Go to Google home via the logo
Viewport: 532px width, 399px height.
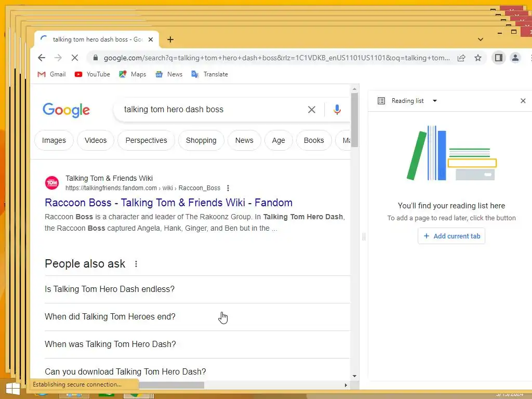(66, 110)
